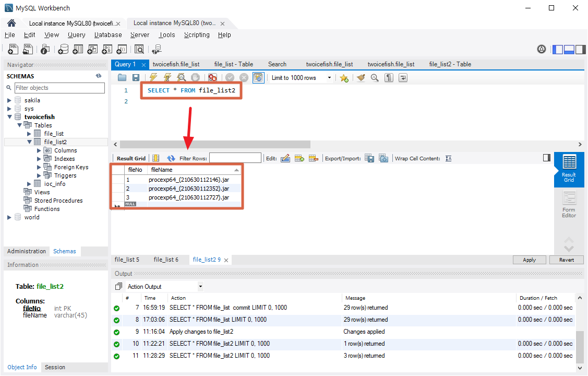
Task: Toggle the bottom output panel
Action: point(569,49)
